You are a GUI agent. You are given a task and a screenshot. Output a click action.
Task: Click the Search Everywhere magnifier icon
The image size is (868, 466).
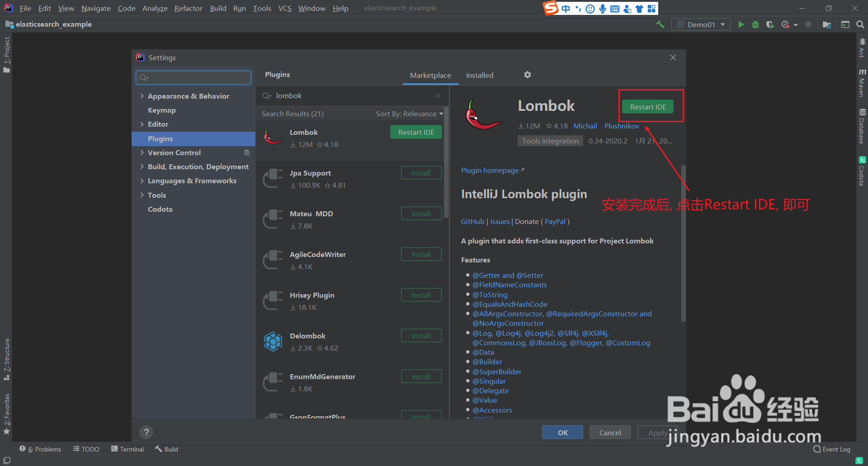coord(860,24)
